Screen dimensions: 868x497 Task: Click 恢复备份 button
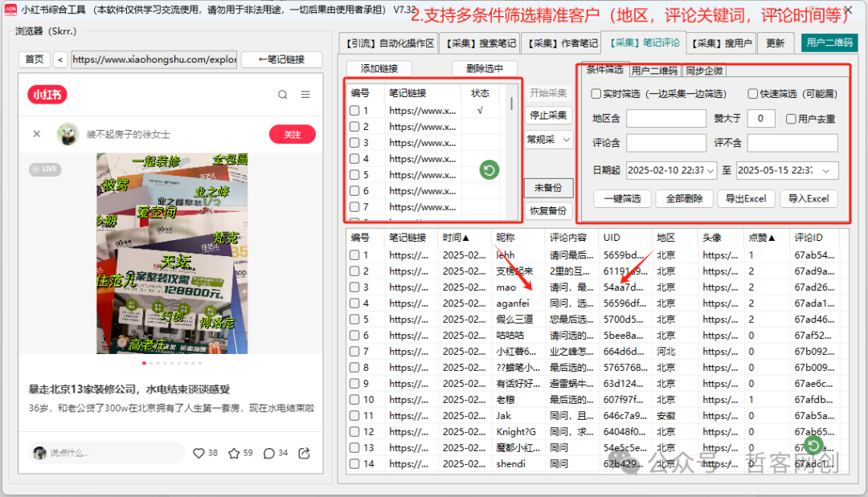(x=548, y=211)
